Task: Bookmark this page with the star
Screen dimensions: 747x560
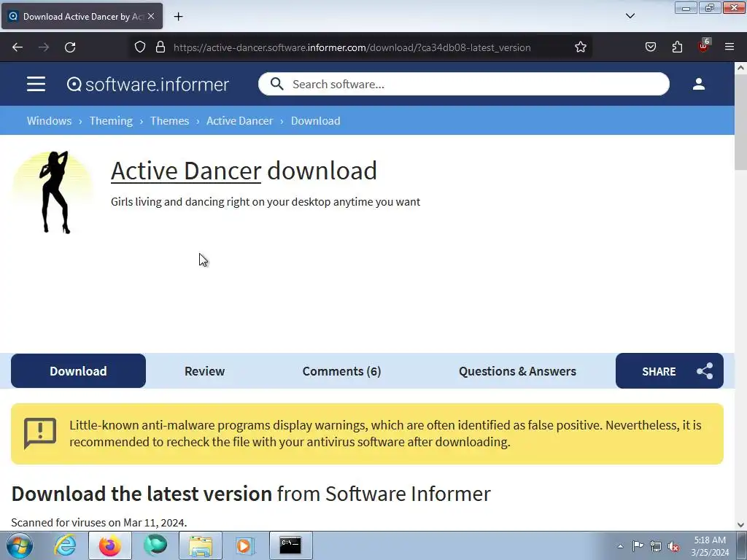Action: point(580,47)
